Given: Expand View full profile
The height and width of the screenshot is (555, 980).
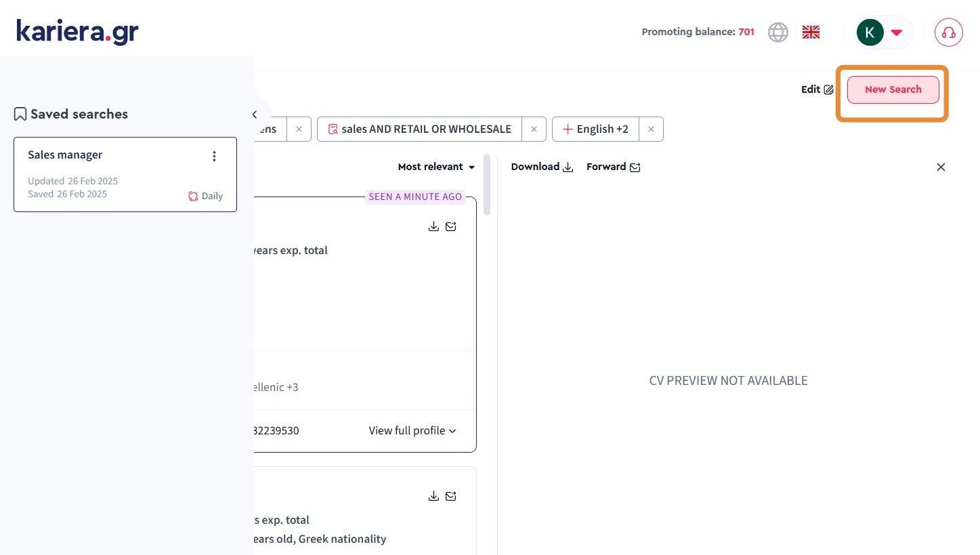Looking at the screenshot, I should pyautogui.click(x=412, y=431).
